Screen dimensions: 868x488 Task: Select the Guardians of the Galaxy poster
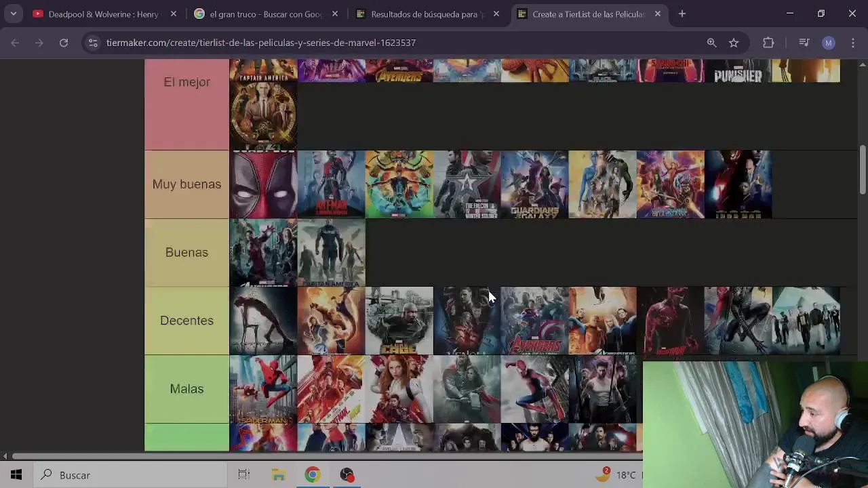pyautogui.click(x=534, y=184)
